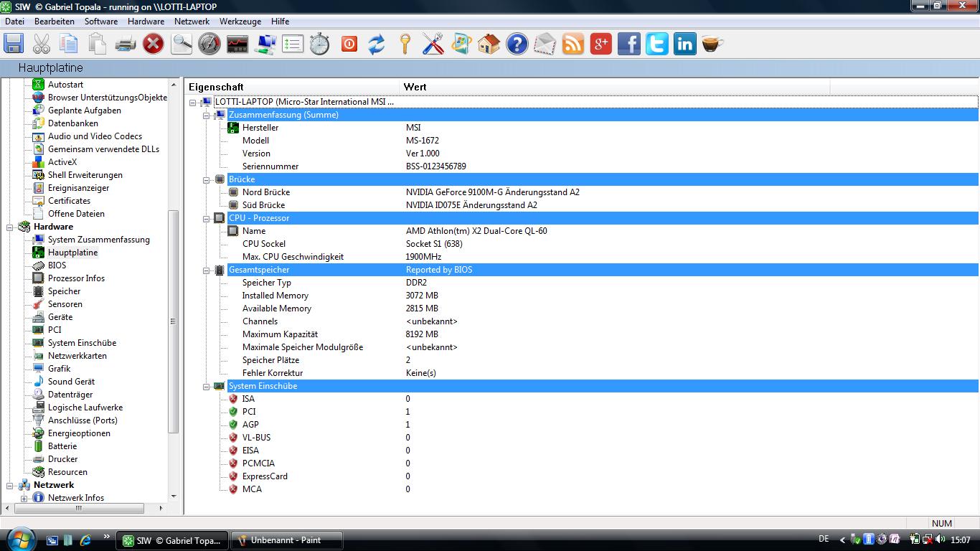Select System Zusammenfassung in the tree

point(99,240)
